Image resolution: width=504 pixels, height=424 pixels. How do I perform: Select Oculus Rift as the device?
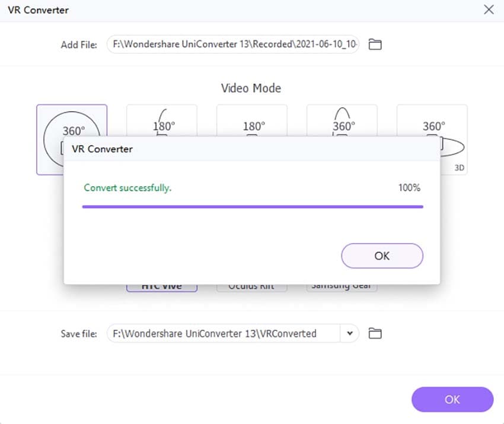pyautogui.click(x=251, y=287)
